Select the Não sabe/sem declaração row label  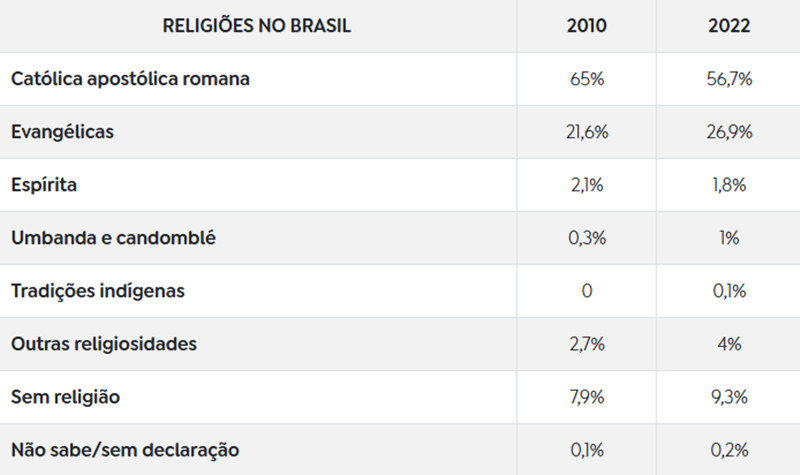click(125, 451)
